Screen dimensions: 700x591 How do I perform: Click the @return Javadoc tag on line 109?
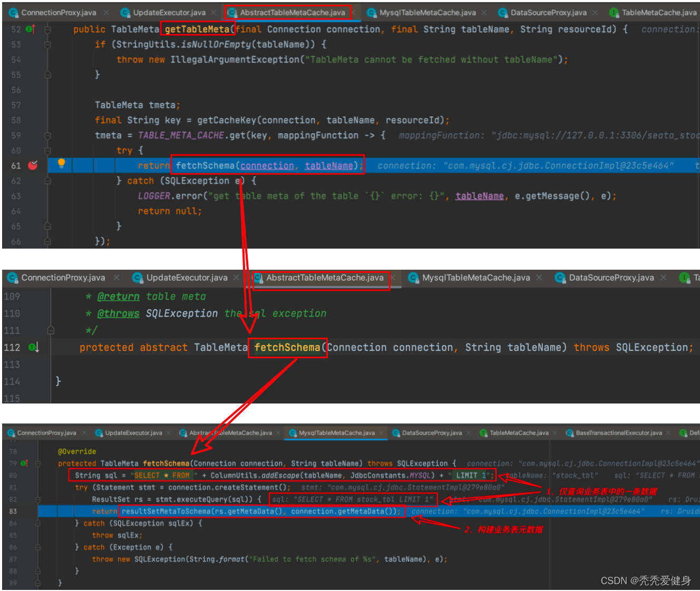(x=119, y=297)
